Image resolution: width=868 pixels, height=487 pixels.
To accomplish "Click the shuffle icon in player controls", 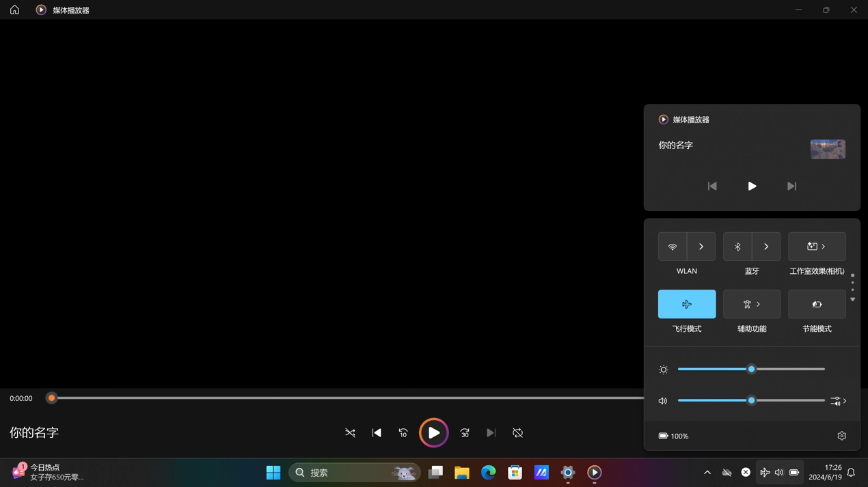I will [350, 433].
